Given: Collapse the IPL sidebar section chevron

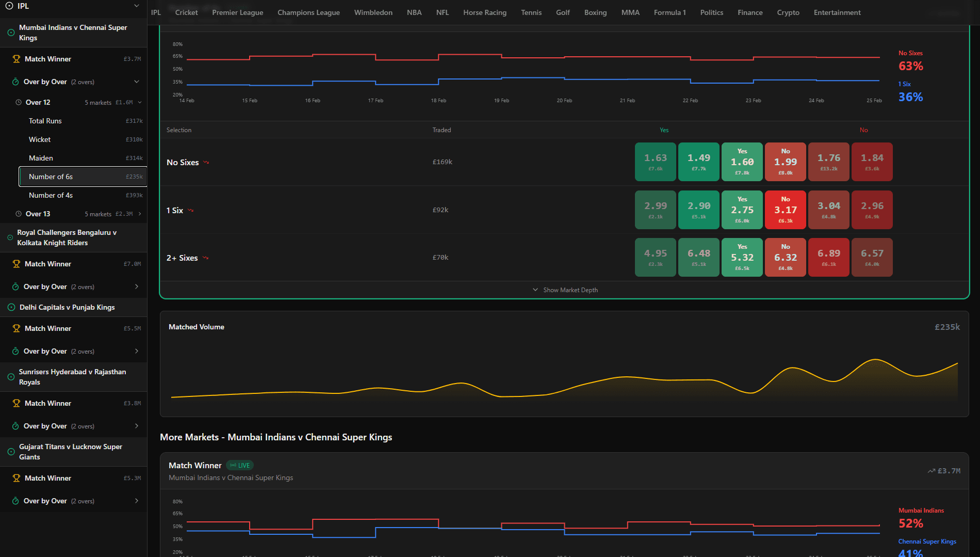Looking at the screenshot, I should (x=137, y=6).
